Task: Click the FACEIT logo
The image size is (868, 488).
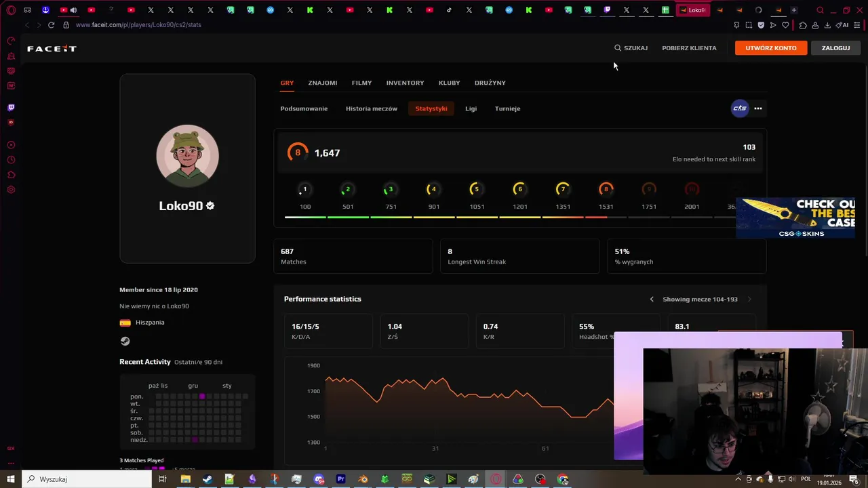Action: point(52,49)
